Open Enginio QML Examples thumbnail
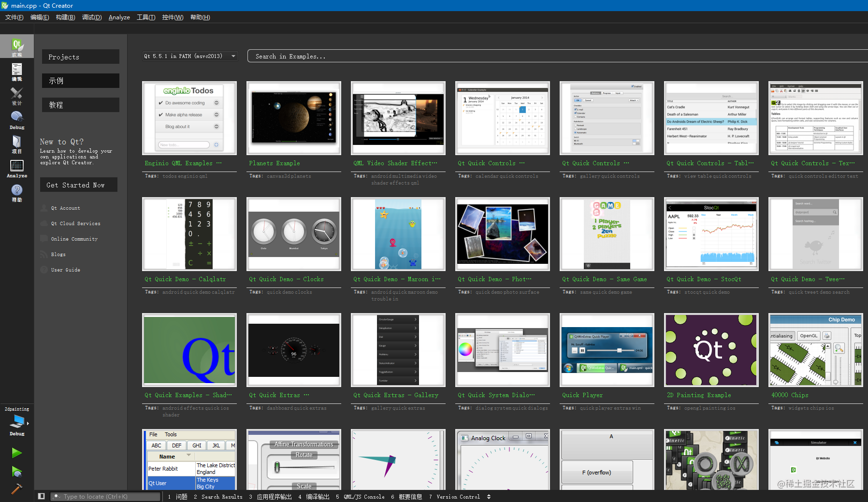Screen dimensions: 868x502 [x=189, y=118]
